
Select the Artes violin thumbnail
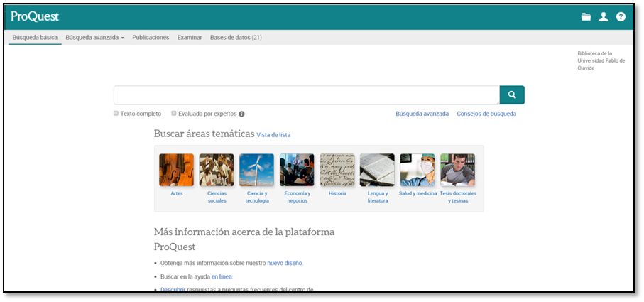[177, 170]
